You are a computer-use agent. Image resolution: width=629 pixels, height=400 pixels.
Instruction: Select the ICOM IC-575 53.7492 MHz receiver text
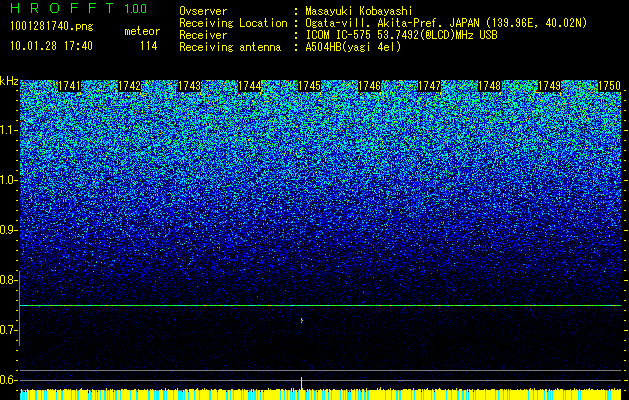point(401,35)
